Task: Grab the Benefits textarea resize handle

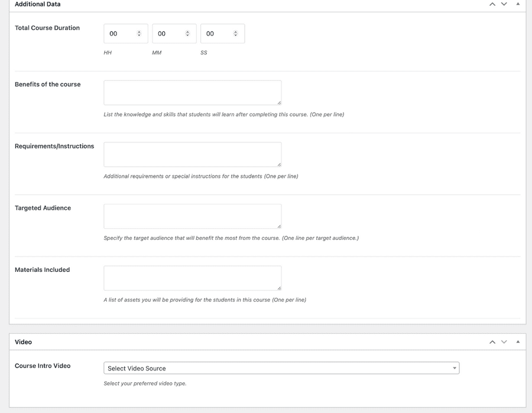Action: [x=279, y=103]
